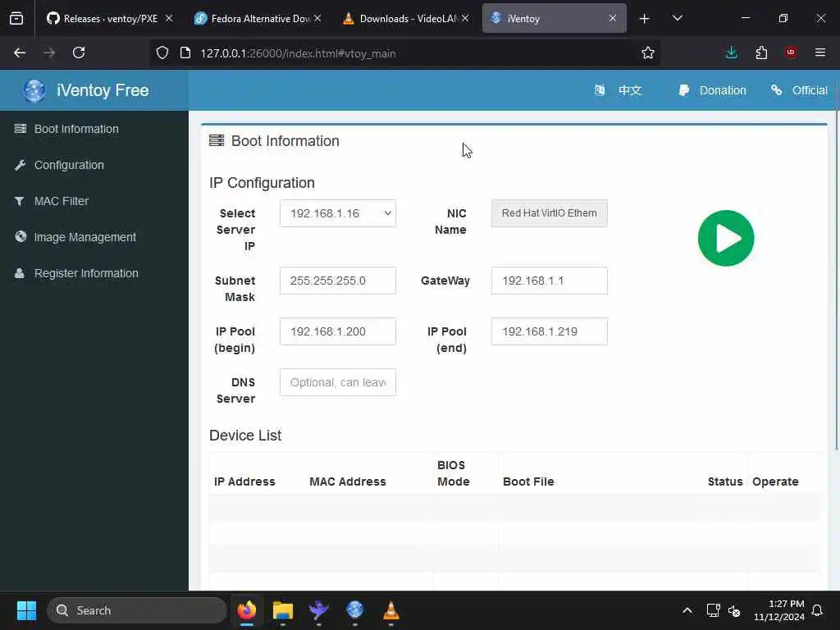Open the bird-shaped taskbar app
This screenshot has height=630, width=840.
click(319, 610)
